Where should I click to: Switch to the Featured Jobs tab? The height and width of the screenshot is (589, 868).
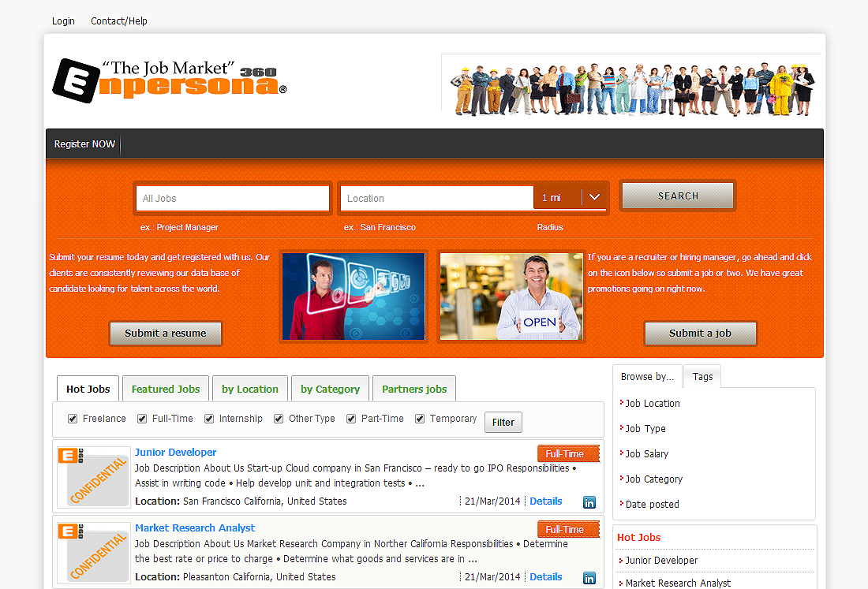[166, 389]
